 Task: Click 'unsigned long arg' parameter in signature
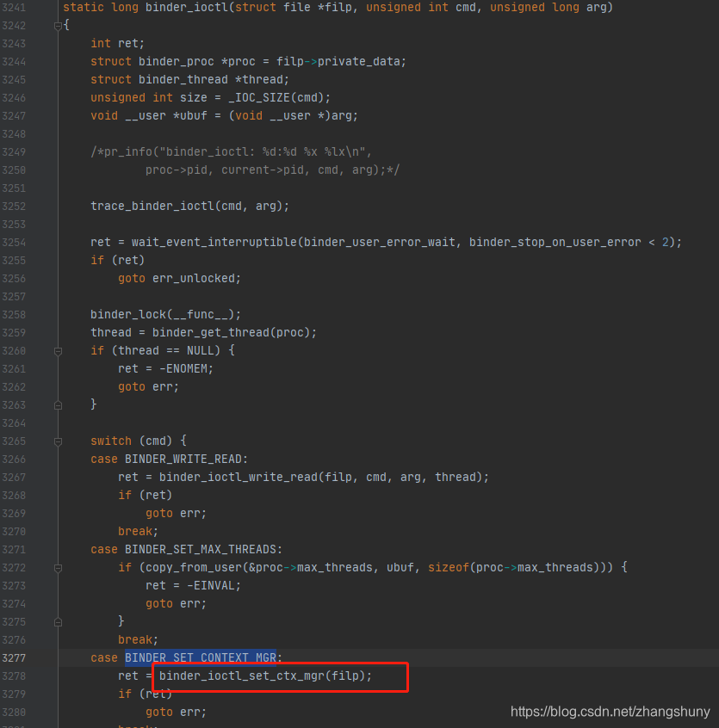click(x=548, y=8)
